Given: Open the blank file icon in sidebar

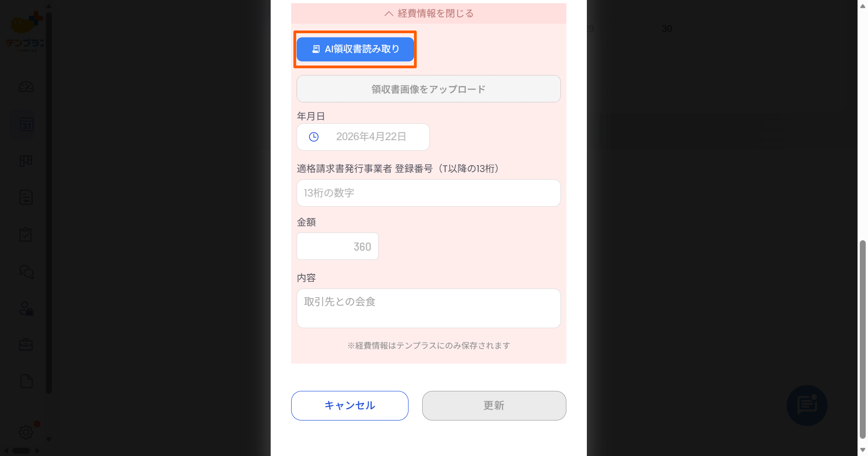Looking at the screenshot, I should pyautogui.click(x=26, y=381).
